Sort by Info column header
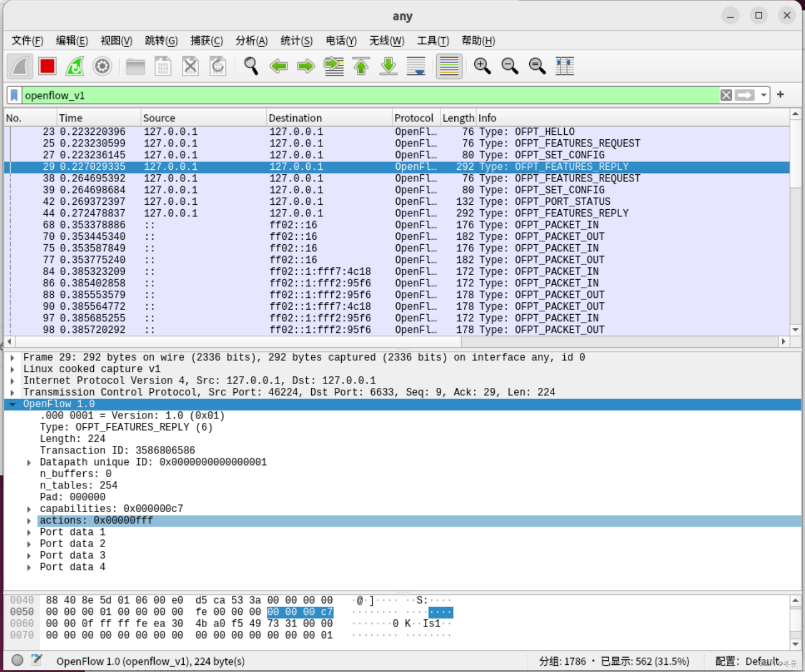Viewport: 805px width, 672px height. tap(632, 118)
